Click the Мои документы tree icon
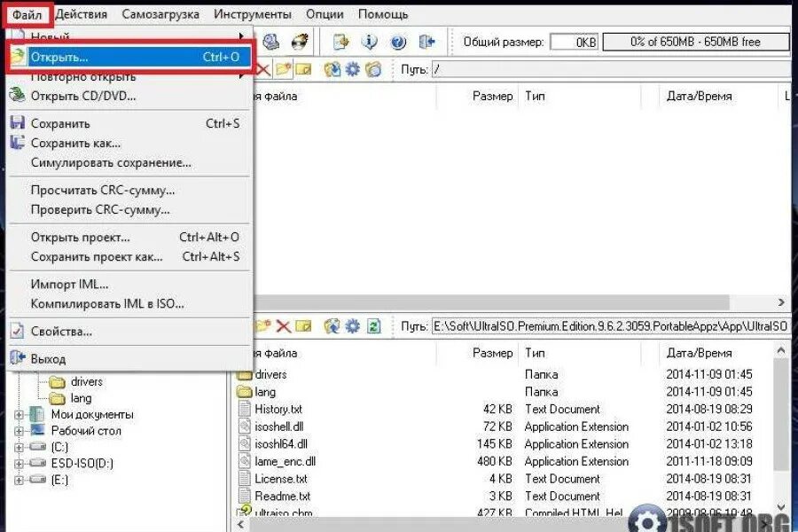 tap(37, 414)
